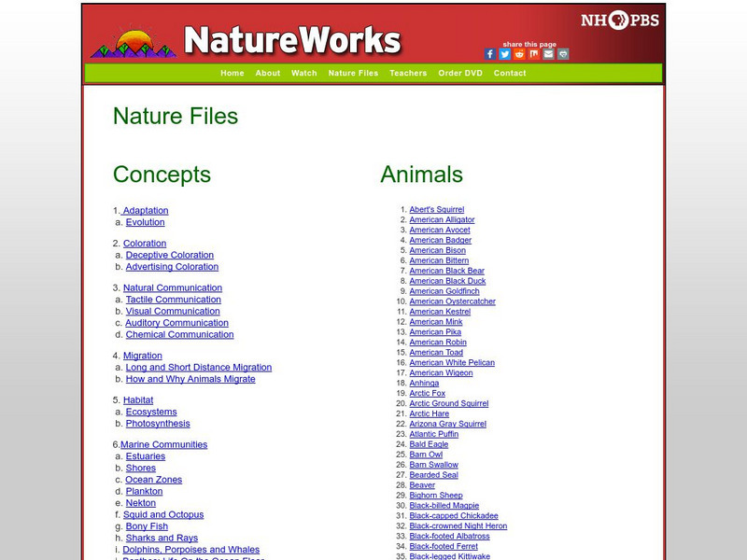Open Auditory Communication link
This screenshot has height=560, width=747.
[176, 323]
